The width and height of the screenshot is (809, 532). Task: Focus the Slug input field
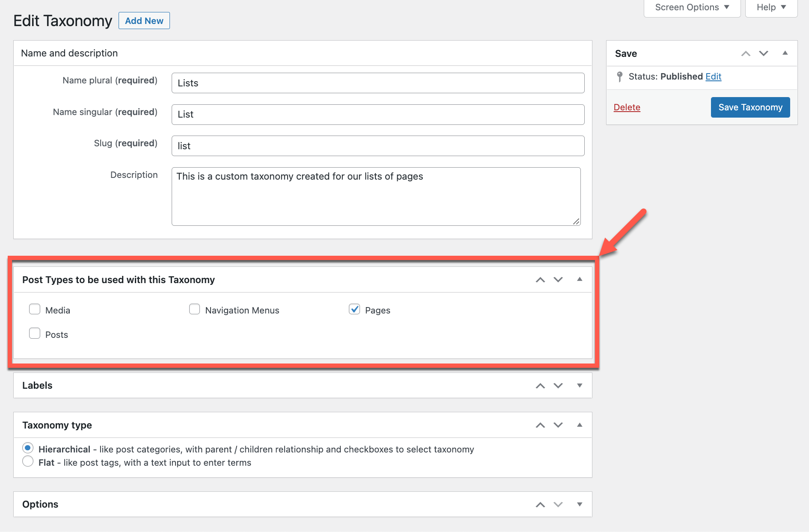click(378, 146)
